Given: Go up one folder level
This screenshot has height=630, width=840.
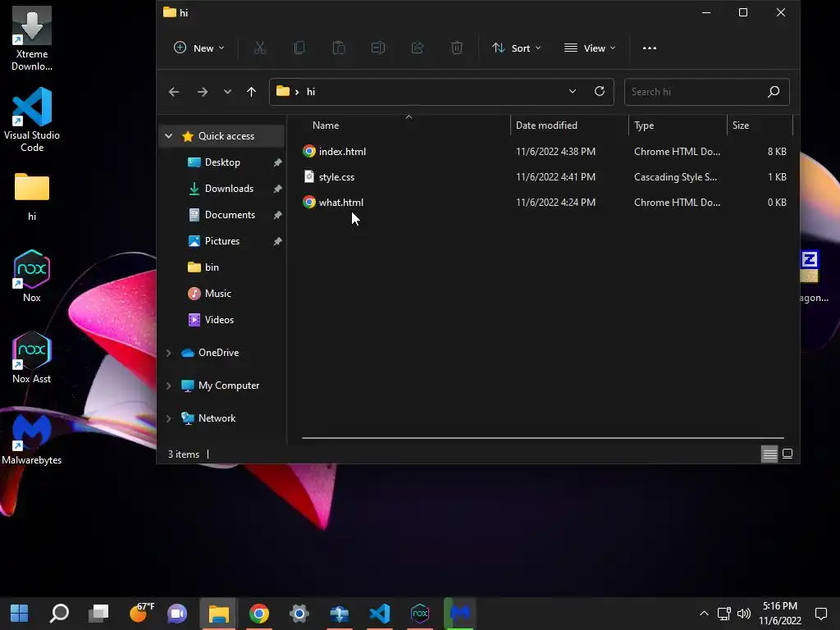Looking at the screenshot, I should 251,92.
